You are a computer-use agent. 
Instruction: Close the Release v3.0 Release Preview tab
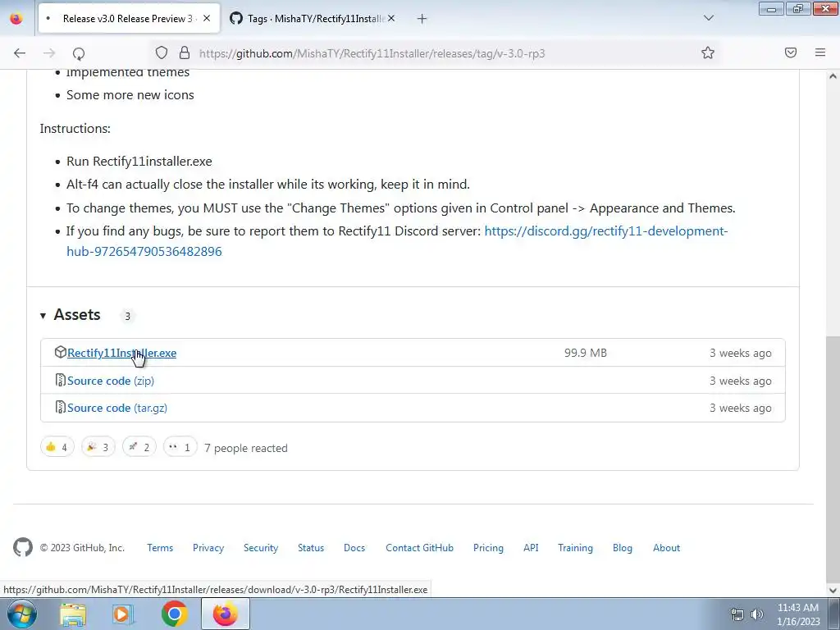click(207, 18)
